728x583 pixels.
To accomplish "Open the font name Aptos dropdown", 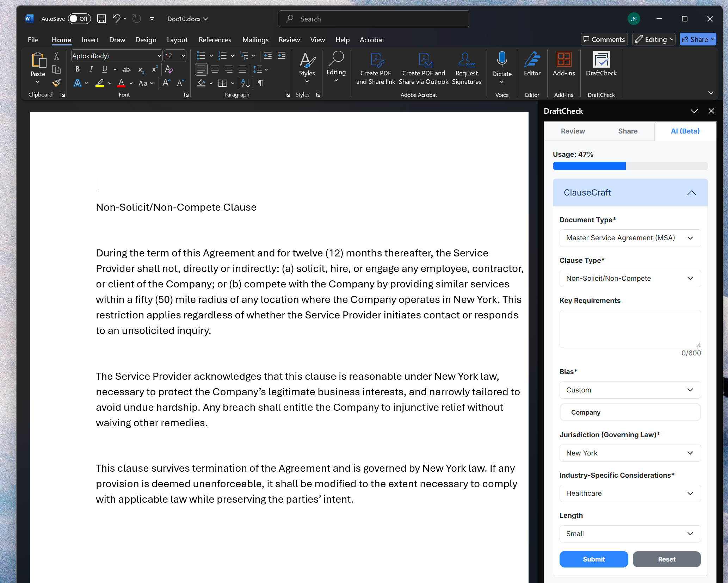I will point(159,56).
